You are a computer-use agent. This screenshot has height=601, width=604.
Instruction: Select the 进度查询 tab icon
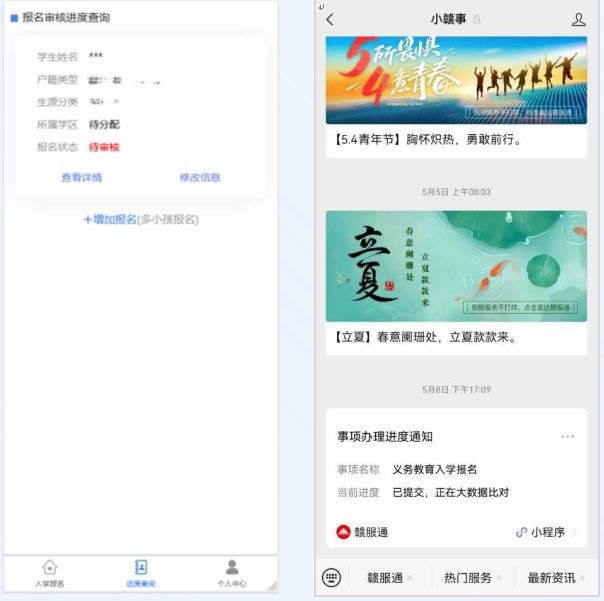pos(141,567)
